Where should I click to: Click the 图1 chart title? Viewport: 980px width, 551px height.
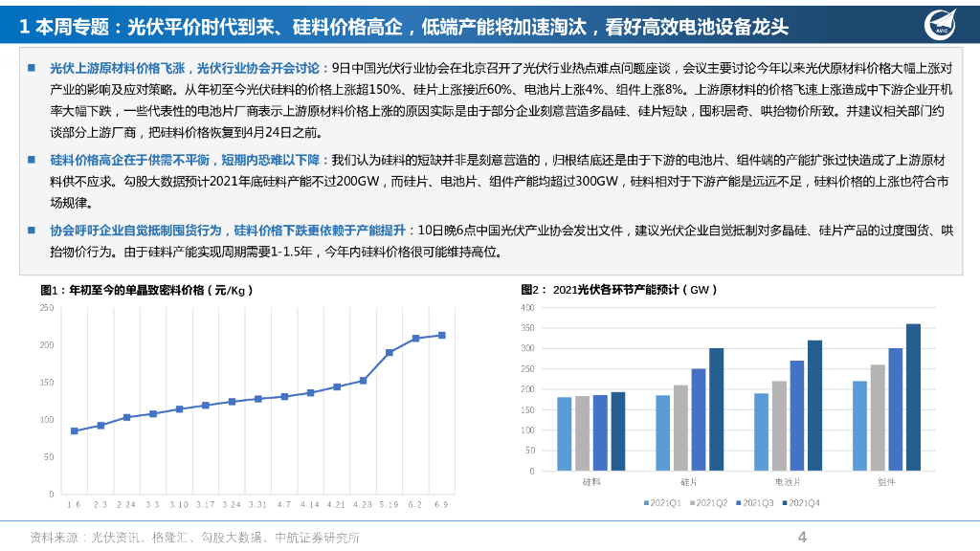146,290
